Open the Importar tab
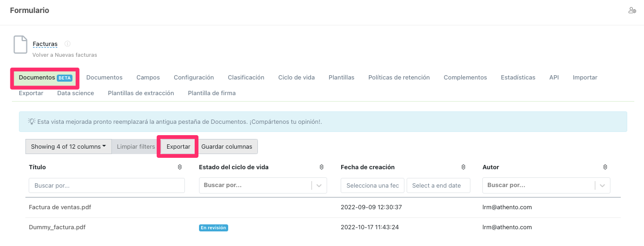Screen dimensions: 644x246 click(x=585, y=77)
